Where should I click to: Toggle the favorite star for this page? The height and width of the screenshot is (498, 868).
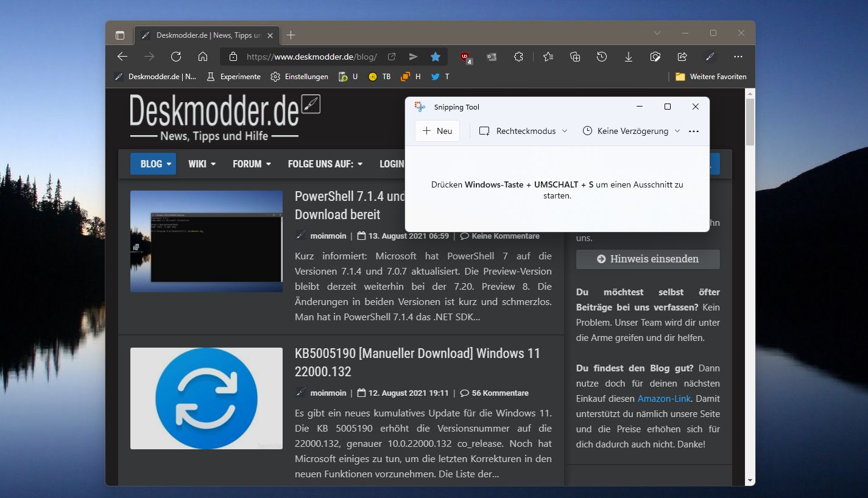436,57
